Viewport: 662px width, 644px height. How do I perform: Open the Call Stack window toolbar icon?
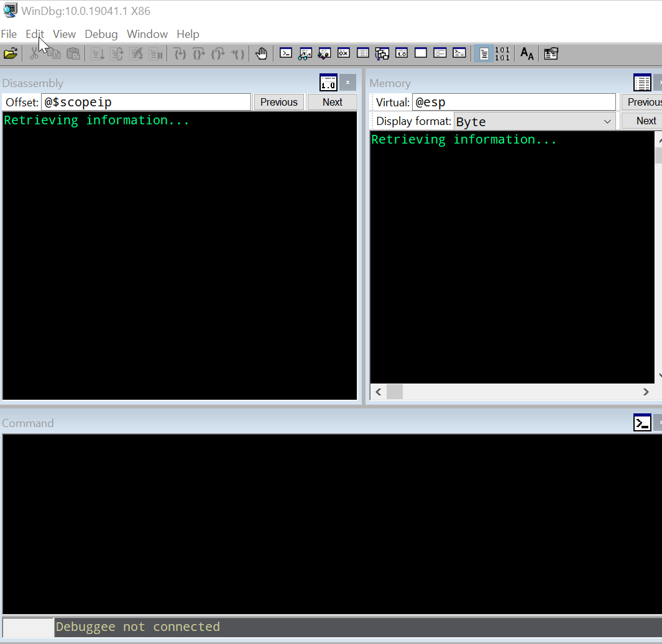pyautogui.click(x=382, y=53)
